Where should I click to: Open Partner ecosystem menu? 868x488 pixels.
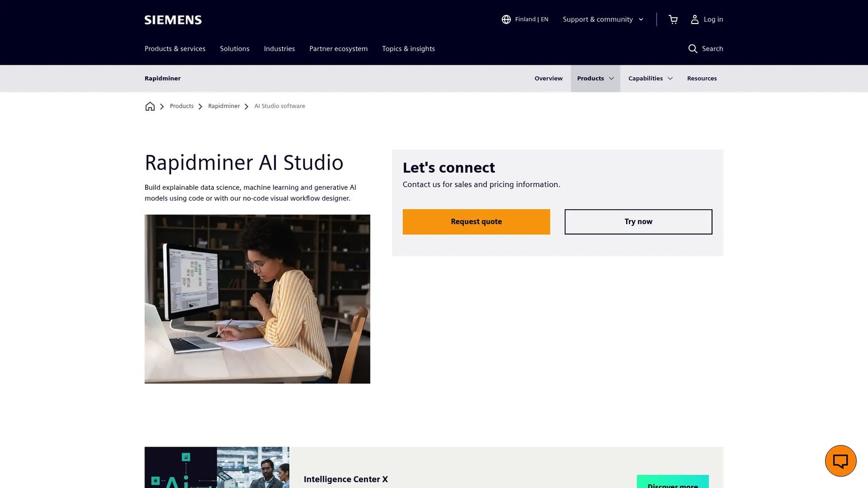(x=338, y=49)
